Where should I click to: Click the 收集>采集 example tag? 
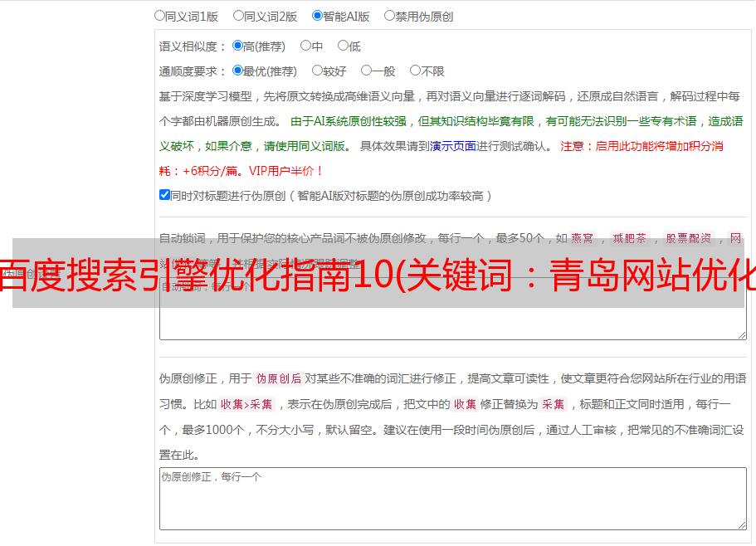(x=246, y=404)
